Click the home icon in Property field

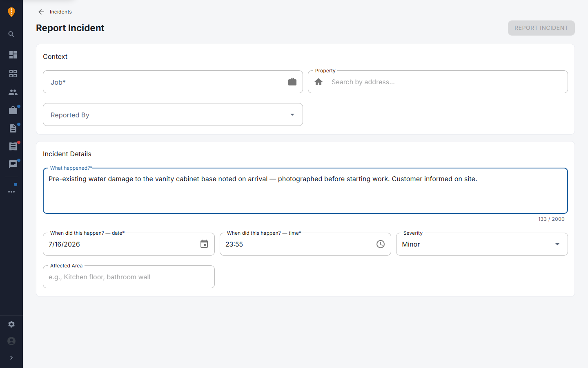[x=318, y=82]
